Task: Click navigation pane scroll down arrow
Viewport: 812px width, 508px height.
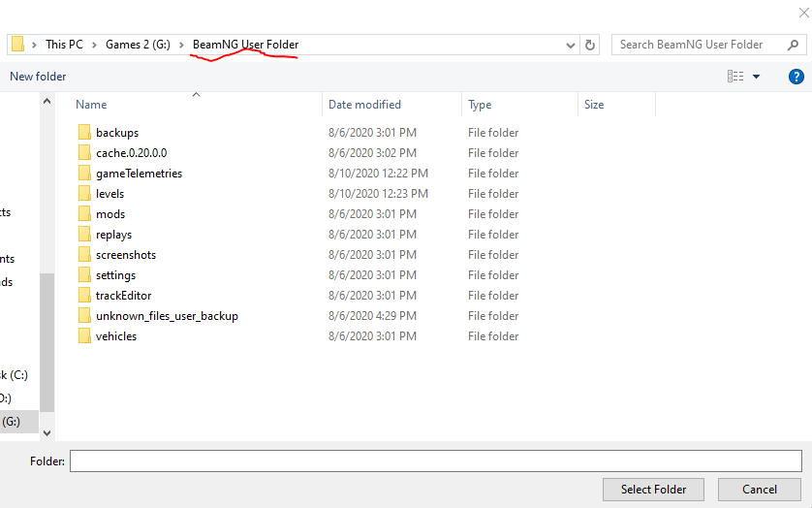Action: [x=47, y=432]
